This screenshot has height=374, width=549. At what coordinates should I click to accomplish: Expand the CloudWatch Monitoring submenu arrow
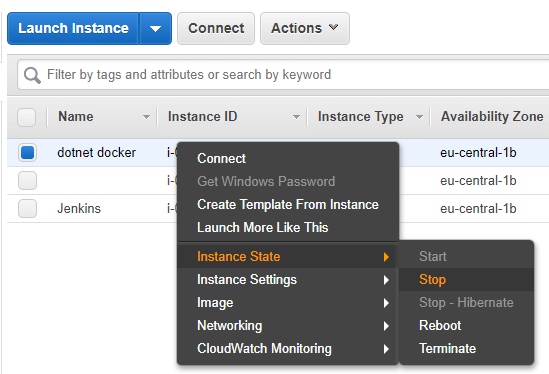pos(386,349)
